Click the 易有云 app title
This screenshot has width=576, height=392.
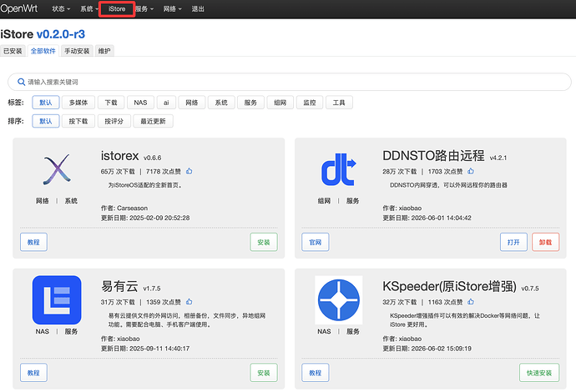pyautogui.click(x=119, y=286)
